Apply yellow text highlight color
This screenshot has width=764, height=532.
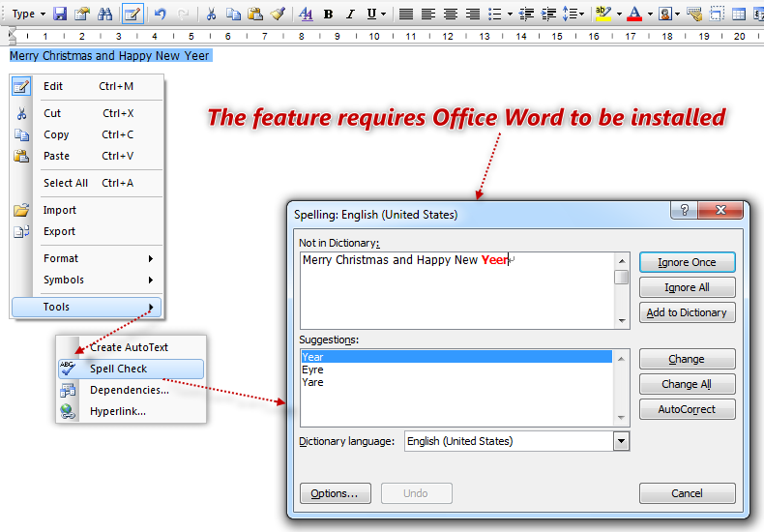coord(603,14)
